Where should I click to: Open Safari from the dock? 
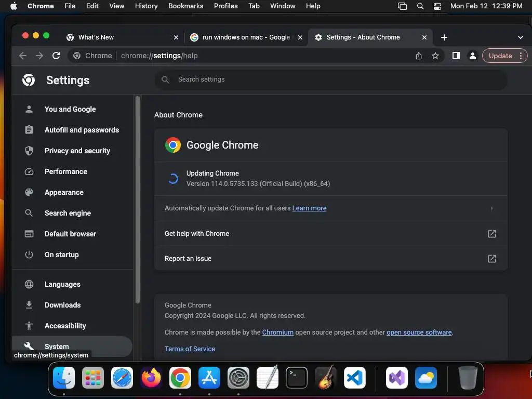pyautogui.click(x=122, y=378)
